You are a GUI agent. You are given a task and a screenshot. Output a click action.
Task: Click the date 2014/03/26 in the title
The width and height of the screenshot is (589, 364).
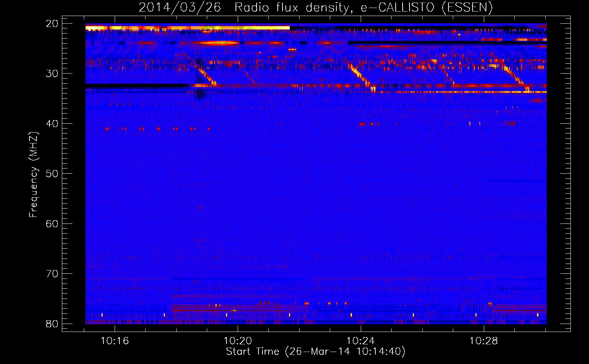click(180, 7)
